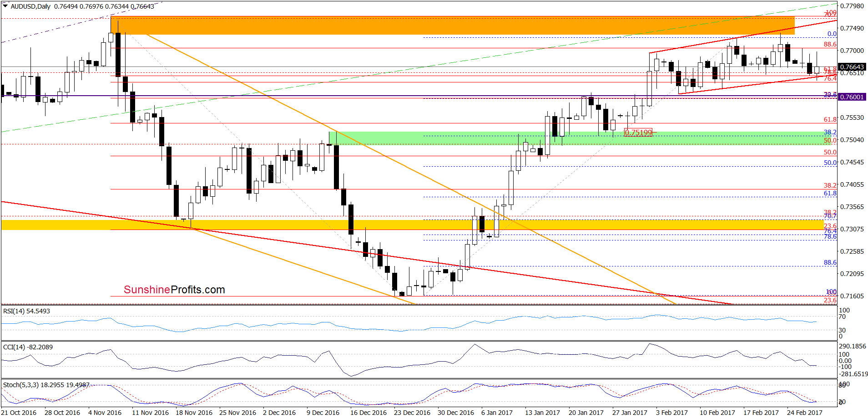868x419 pixels.
Task: Click the 13 Jan 2017 date label
Action: (x=542, y=413)
